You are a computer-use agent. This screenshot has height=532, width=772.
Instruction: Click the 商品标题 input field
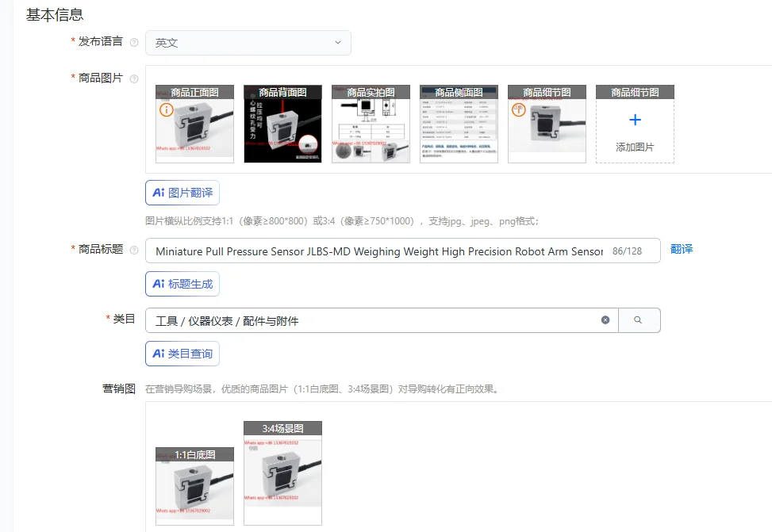coord(403,251)
